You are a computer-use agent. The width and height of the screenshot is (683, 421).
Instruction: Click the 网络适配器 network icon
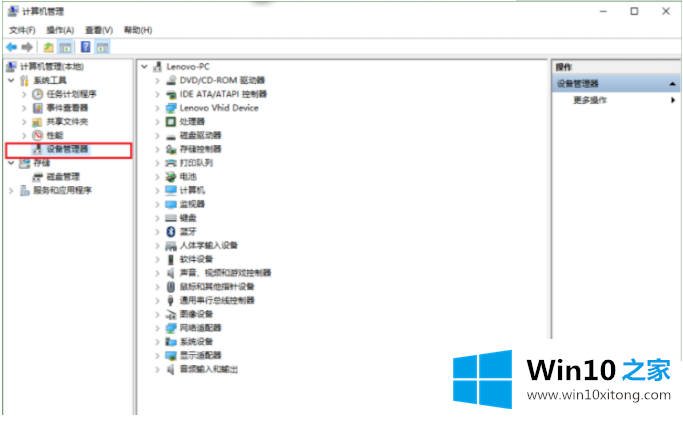coord(171,328)
